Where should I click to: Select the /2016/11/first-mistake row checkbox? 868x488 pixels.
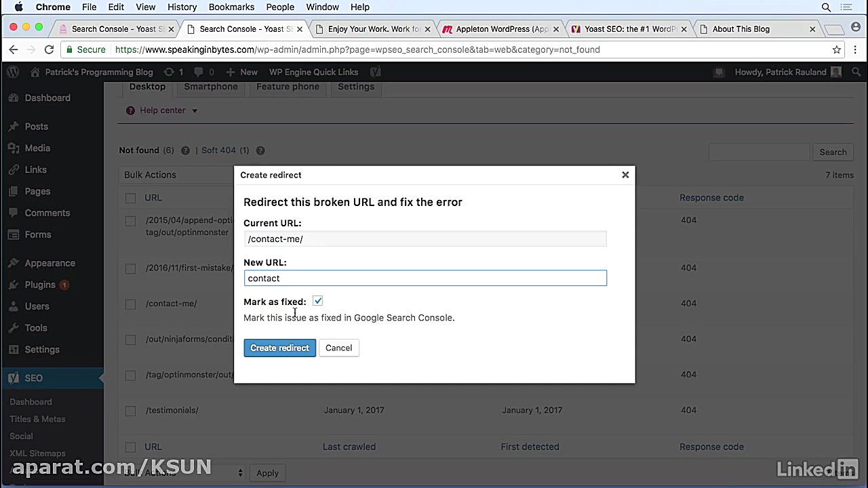click(x=130, y=268)
